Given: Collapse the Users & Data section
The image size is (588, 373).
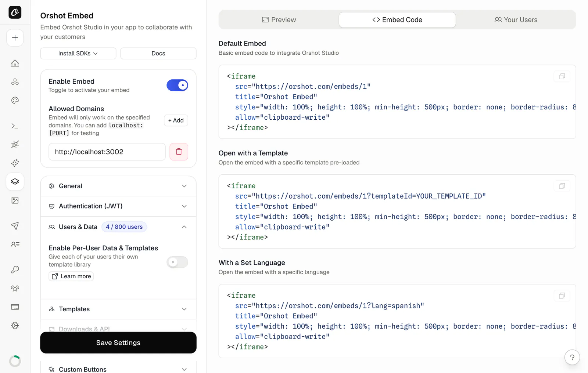Looking at the screenshot, I should [x=118, y=227].
